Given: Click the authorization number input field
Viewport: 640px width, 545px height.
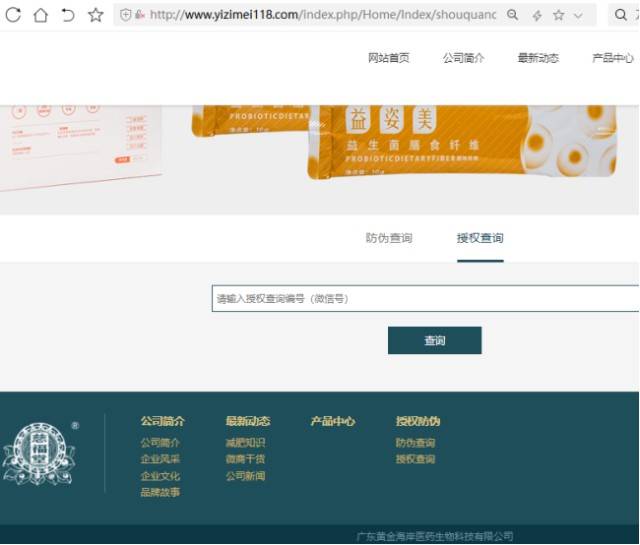Looking at the screenshot, I should (425, 298).
